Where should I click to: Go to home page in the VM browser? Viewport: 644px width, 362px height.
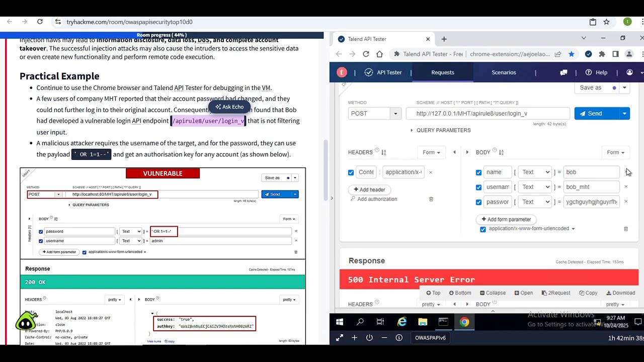pos(379,54)
